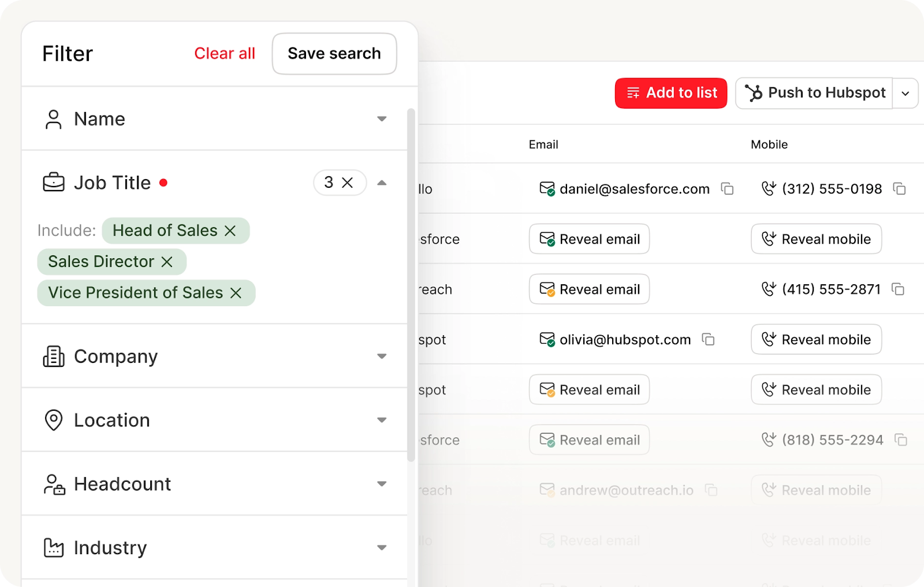Reveal mobile in the andrew@outreach.io row
Image resolution: width=924 pixels, height=587 pixels.
816,491
